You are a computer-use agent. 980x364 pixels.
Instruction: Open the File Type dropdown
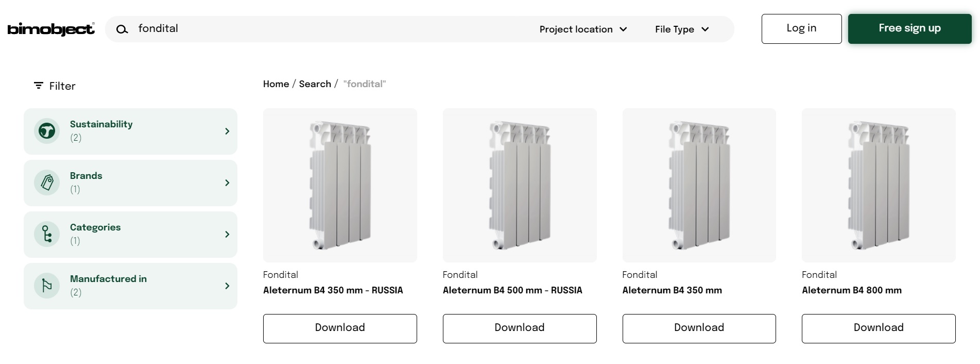click(x=682, y=29)
